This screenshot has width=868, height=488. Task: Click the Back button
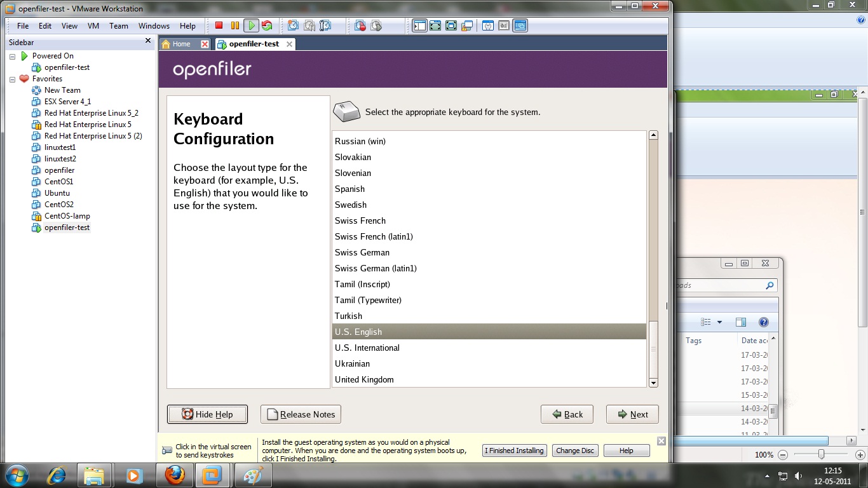(x=567, y=414)
